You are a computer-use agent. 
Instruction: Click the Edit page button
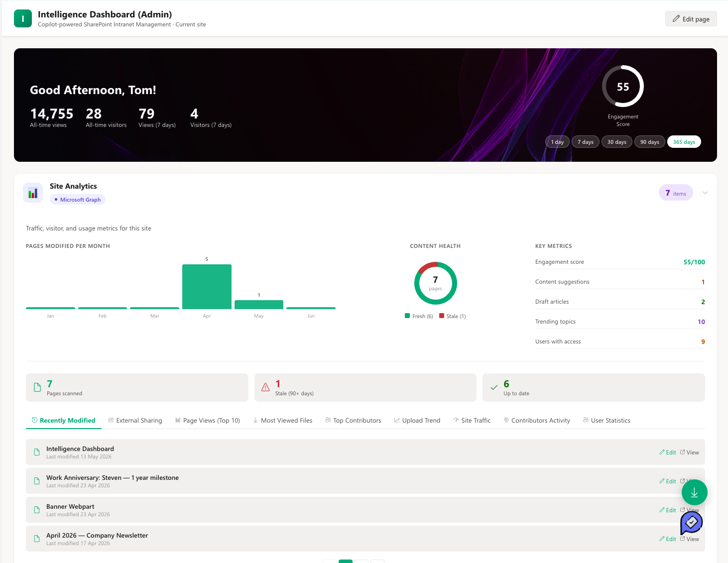click(x=691, y=18)
